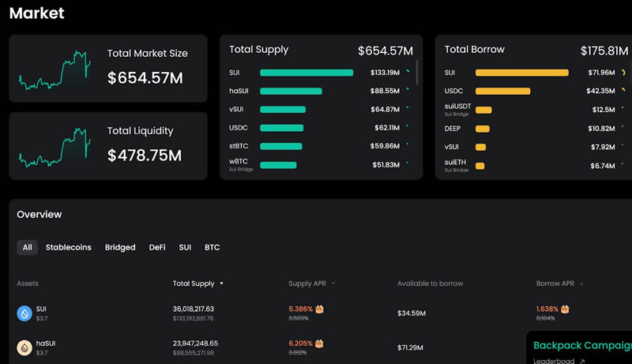Viewport: 632px width, 364px height.
Task: Click the $7.92M vSUI borrow value
Action: pos(603,148)
